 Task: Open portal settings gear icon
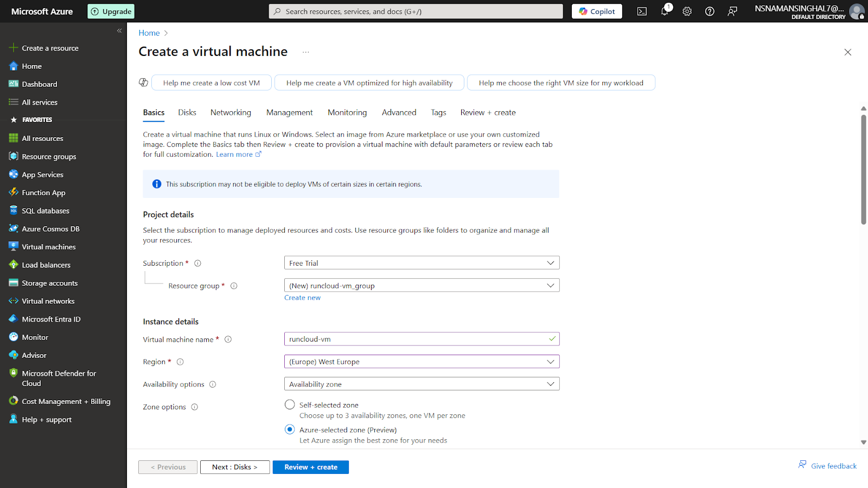tap(687, 11)
